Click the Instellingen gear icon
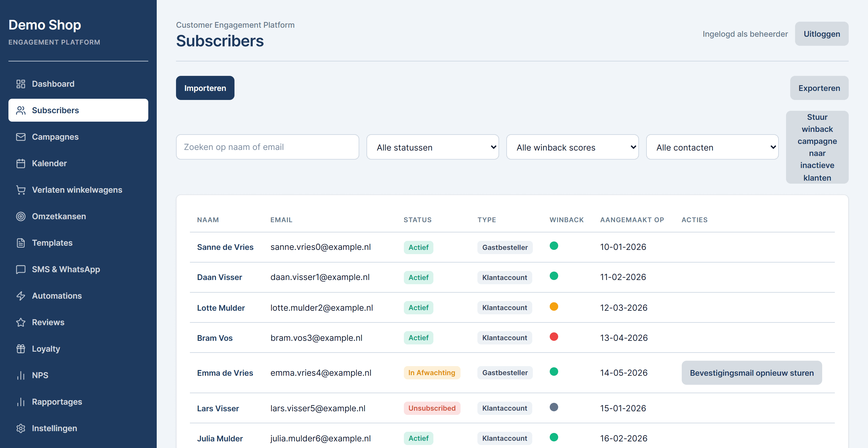The height and width of the screenshot is (448, 868). (x=21, y=428)
